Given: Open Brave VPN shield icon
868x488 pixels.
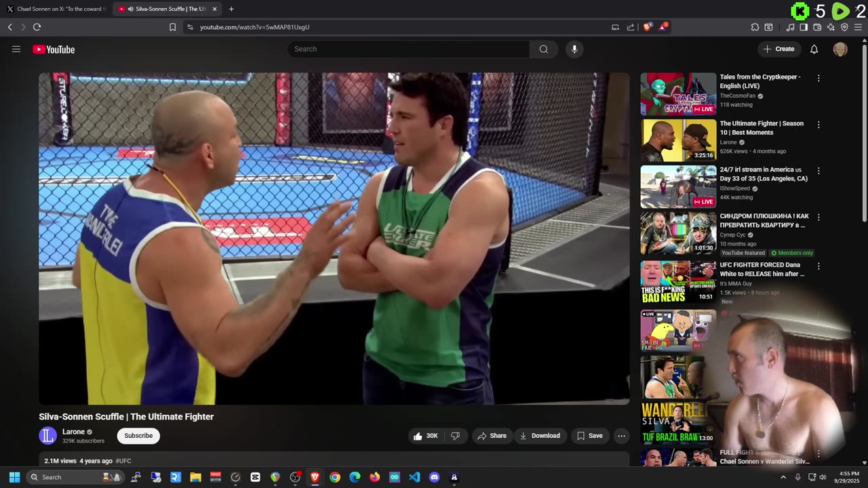Looking at the screenshot, I should 844,27.
